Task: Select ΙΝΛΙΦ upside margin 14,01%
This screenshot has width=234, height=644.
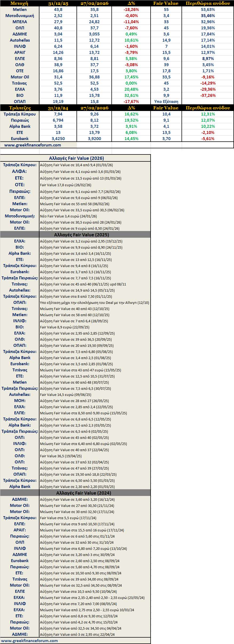Action: click(x=208, y=46)
